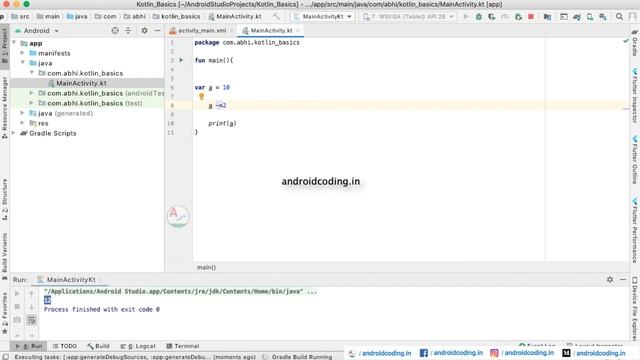This screenshot has width=640, height=360.
Task: Toggle Soft-Wrap in Run console
Action: point(31,320)
